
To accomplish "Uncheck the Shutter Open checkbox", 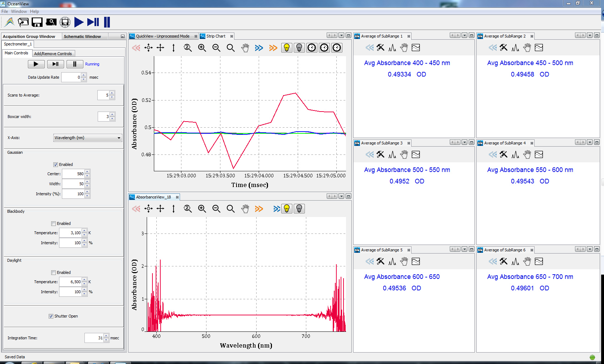I will (51, 316).
